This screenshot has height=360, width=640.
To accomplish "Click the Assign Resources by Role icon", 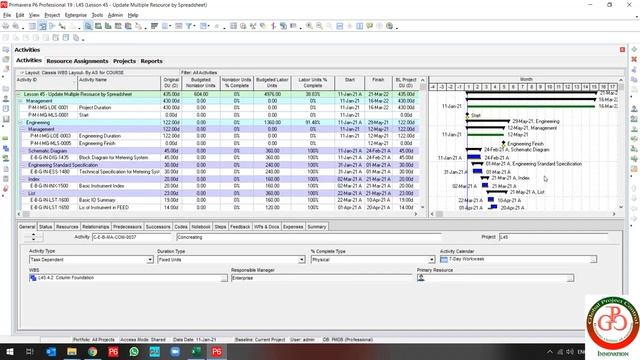I will coord(634,119).
